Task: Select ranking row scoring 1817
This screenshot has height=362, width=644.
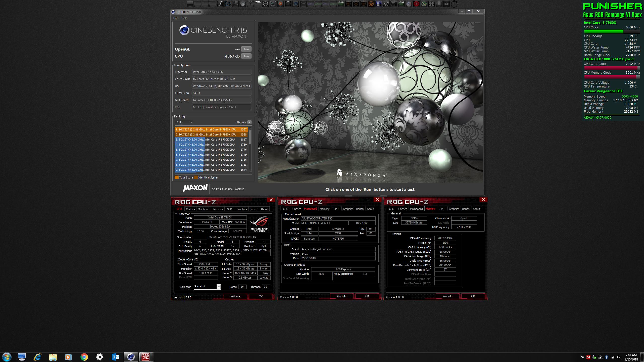Action: (x=211, y=140)
